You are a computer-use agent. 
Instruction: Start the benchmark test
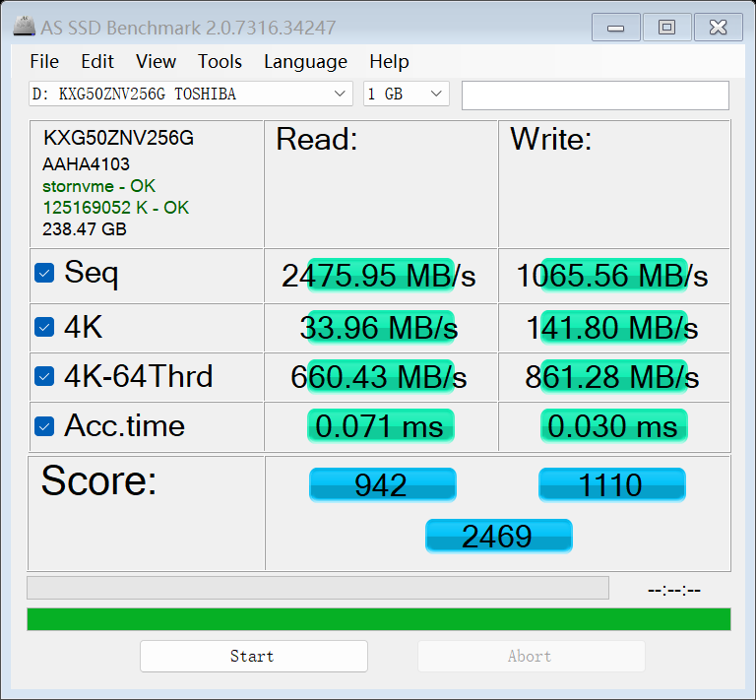click(x=254, y=656)
